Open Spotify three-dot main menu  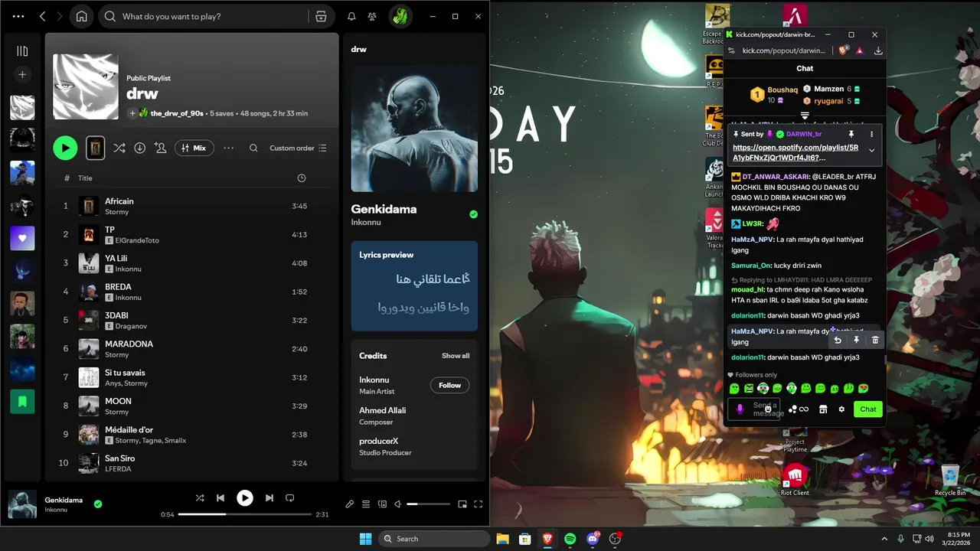click(18, 16)
